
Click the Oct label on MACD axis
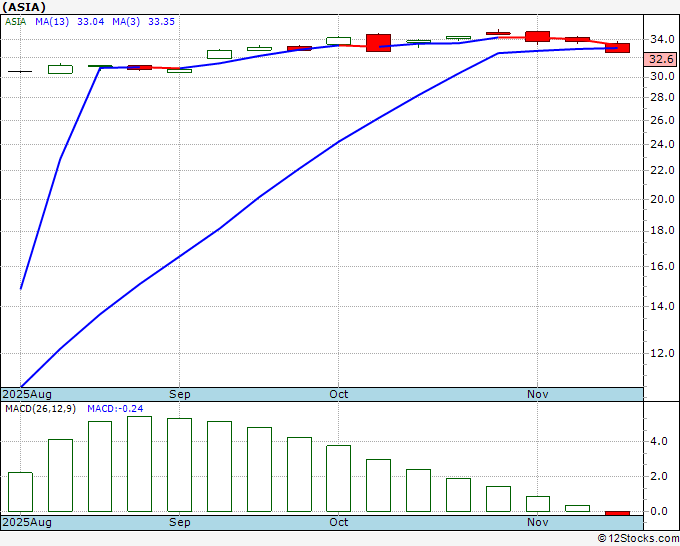tap(338, 522)
